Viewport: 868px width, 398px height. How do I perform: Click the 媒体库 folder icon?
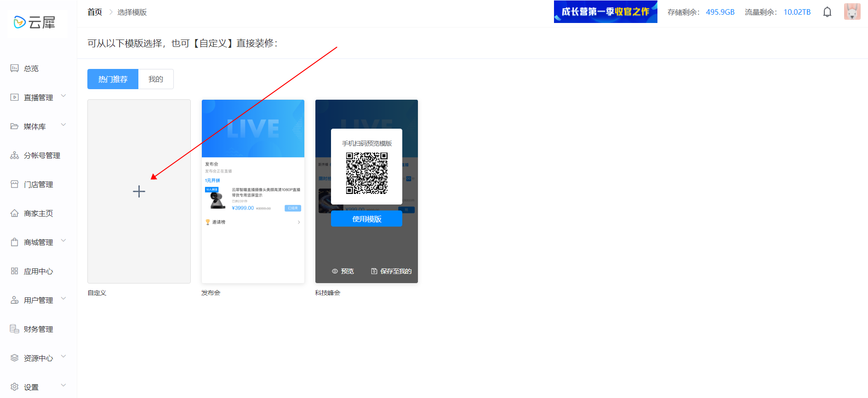(x=15, y=126)
